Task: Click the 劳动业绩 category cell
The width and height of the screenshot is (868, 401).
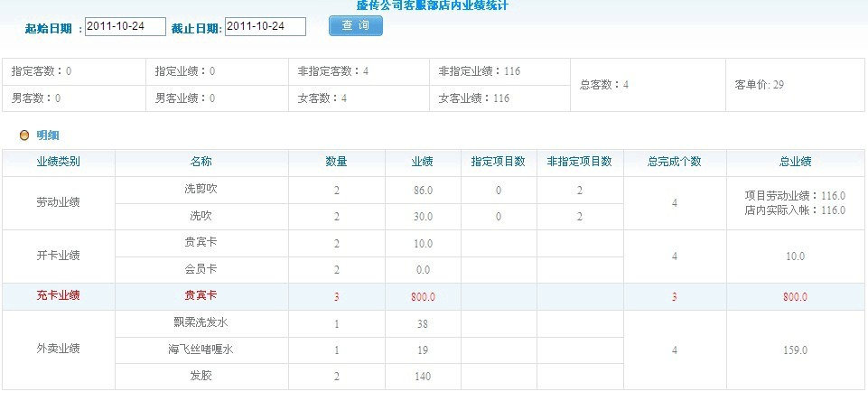Action: [58, 203]
